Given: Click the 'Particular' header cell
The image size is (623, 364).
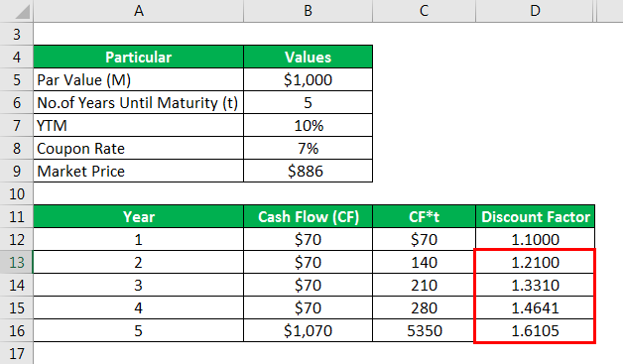Looking at the screenshot, I should pos(138,57).
